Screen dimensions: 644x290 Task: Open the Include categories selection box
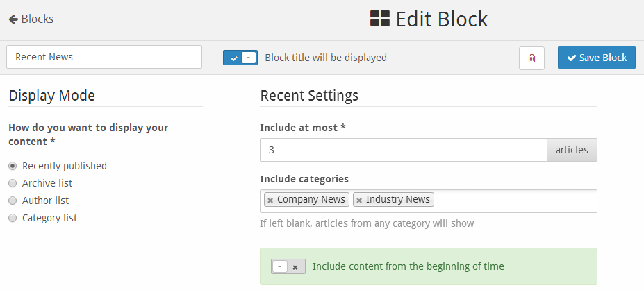click(514, 201)
